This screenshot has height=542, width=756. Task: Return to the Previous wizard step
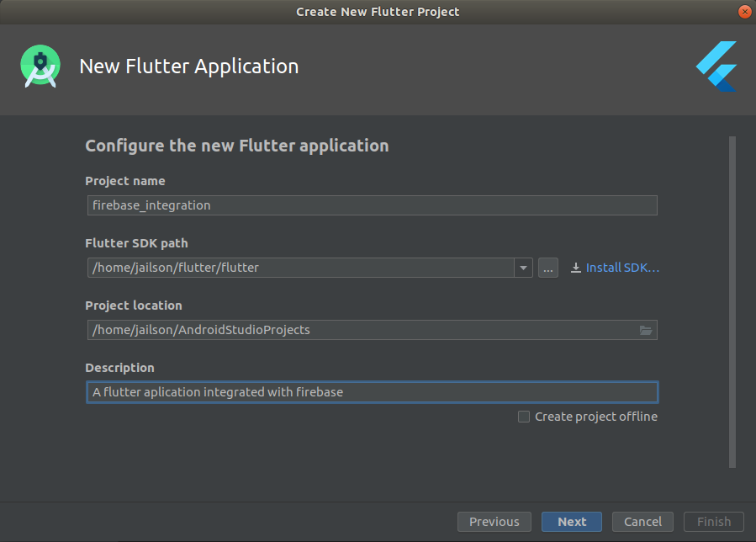point(494,522)
